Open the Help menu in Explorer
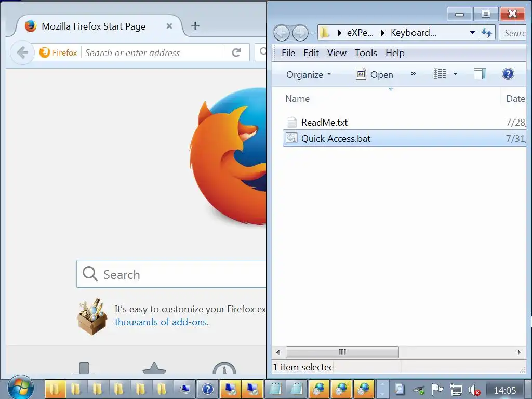532x399 pixels. 395,53
